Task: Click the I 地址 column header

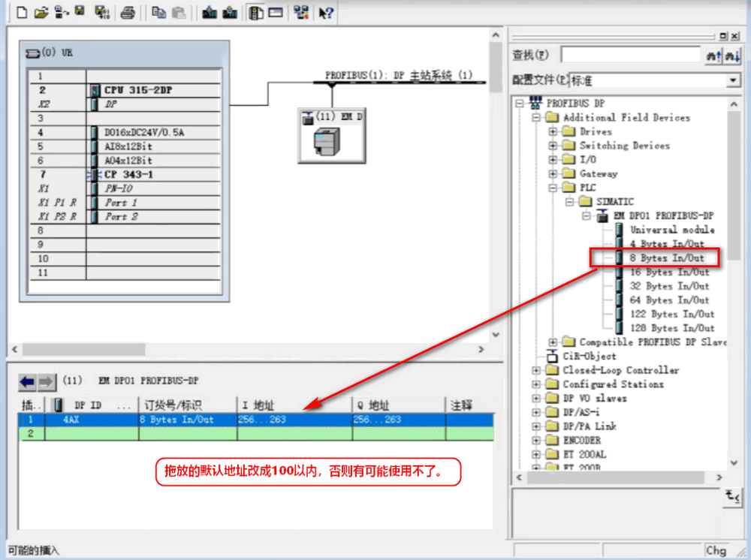Action: tap(293, 405)
